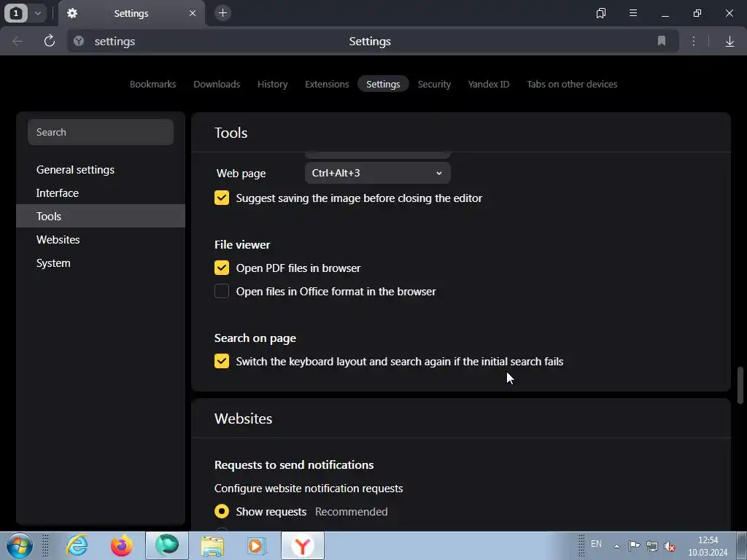
Task: Open the three-dot page options menu
Action: click(694, 42)
